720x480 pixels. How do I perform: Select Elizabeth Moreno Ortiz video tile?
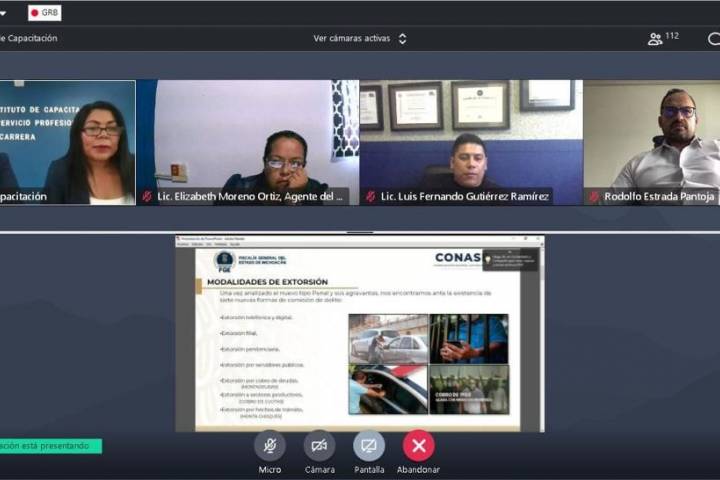247,140
